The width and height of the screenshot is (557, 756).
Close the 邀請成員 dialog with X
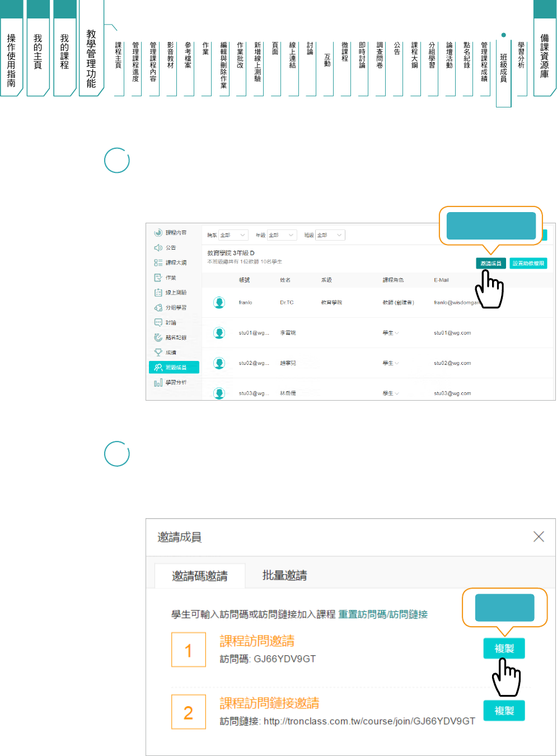point(539,537)
